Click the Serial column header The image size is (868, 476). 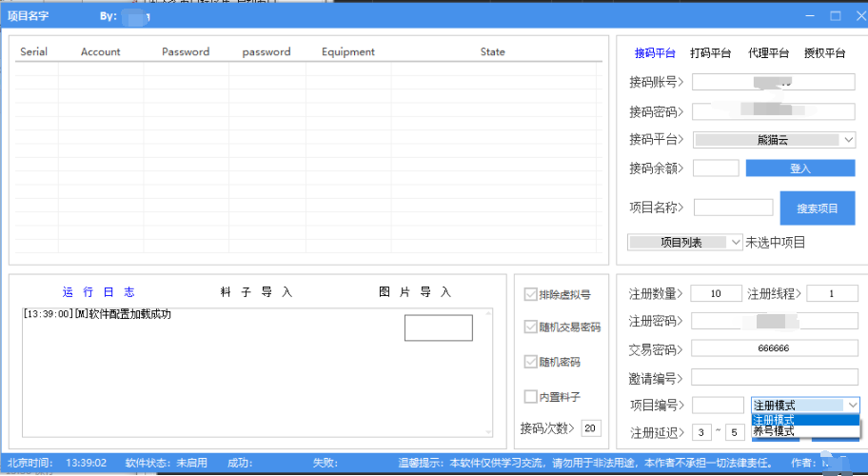(x=33, y=51)
